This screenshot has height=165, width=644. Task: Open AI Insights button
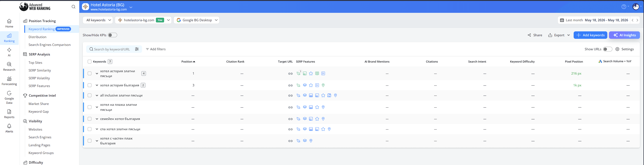pyautogui.click(x=624, y=35)
